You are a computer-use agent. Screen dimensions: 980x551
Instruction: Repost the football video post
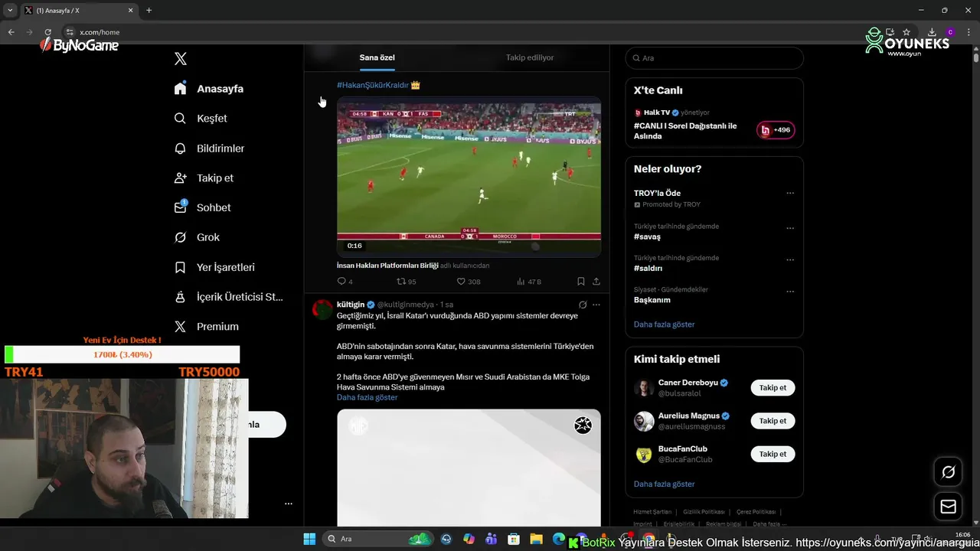pos(406,282)
